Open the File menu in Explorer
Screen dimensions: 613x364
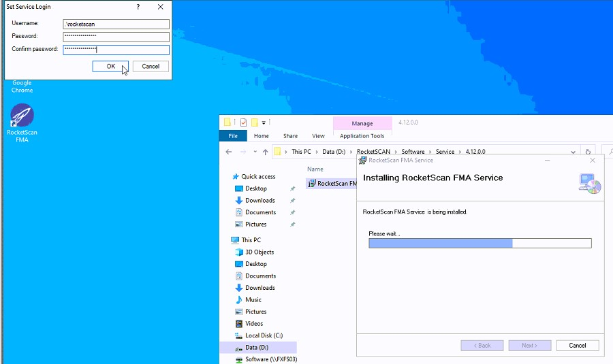click(233, 136)
